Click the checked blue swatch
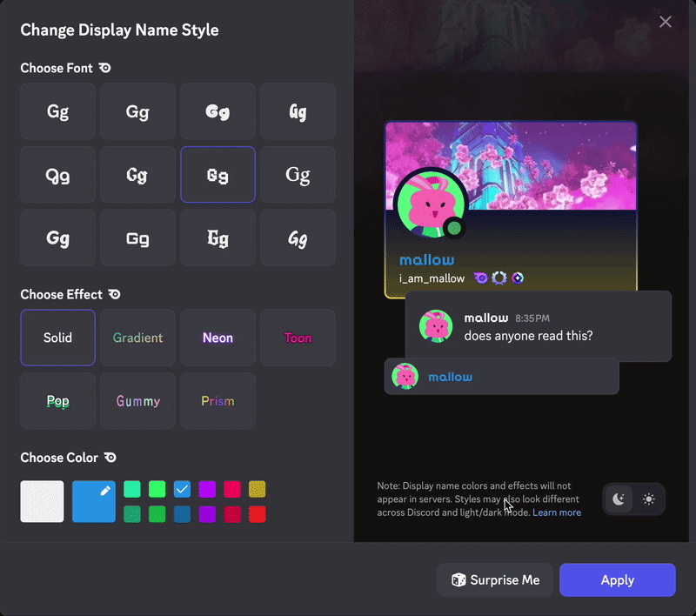This screenshot has height=616, width=696. pos(182,489)
